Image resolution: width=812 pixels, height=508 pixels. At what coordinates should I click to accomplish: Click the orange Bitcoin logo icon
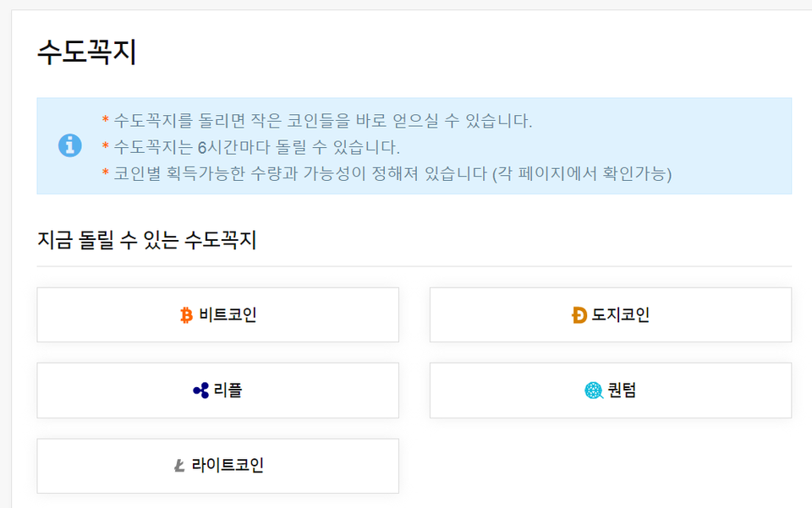(x=187, y=315)
